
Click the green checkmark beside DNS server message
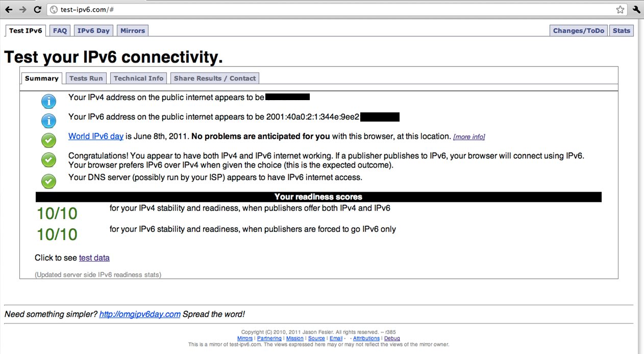point(48,181)
